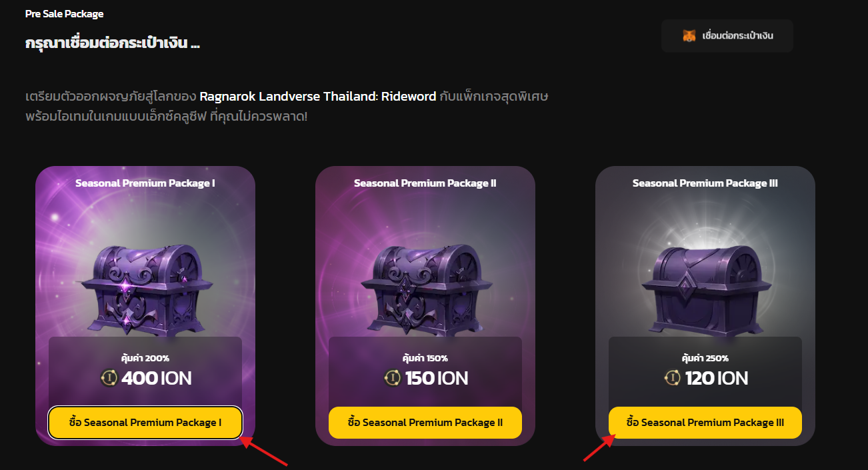Click the Seasonal Premium Package I card title
The width and height of the screenshot is (868, 470).
145,183
